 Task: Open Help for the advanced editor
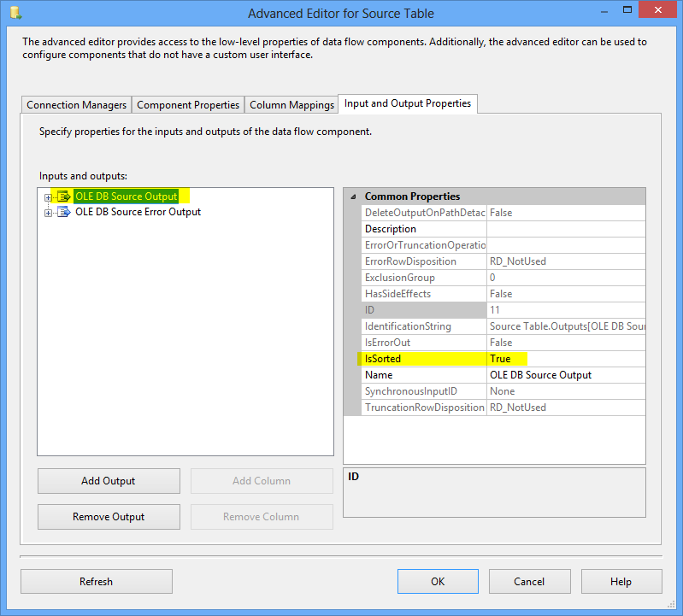[621, 582]
